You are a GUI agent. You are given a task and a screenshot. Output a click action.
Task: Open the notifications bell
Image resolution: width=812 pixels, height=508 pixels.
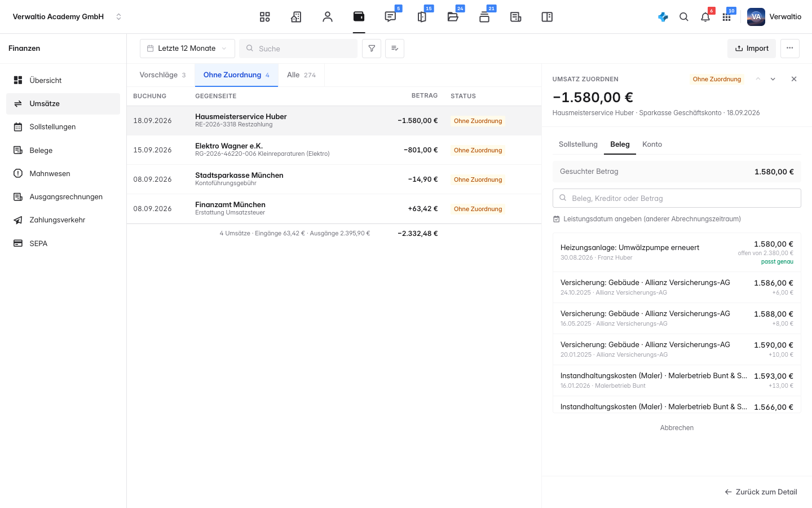pos(705,17)
